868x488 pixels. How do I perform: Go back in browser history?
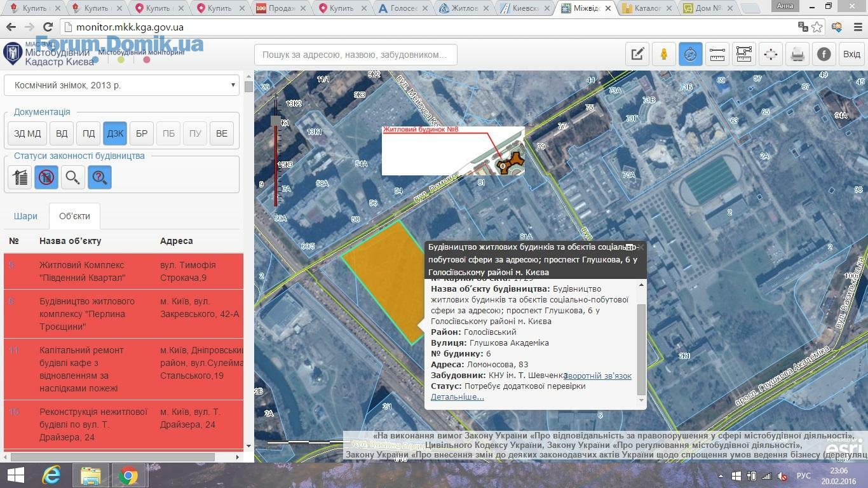click(x=11, y=27)
